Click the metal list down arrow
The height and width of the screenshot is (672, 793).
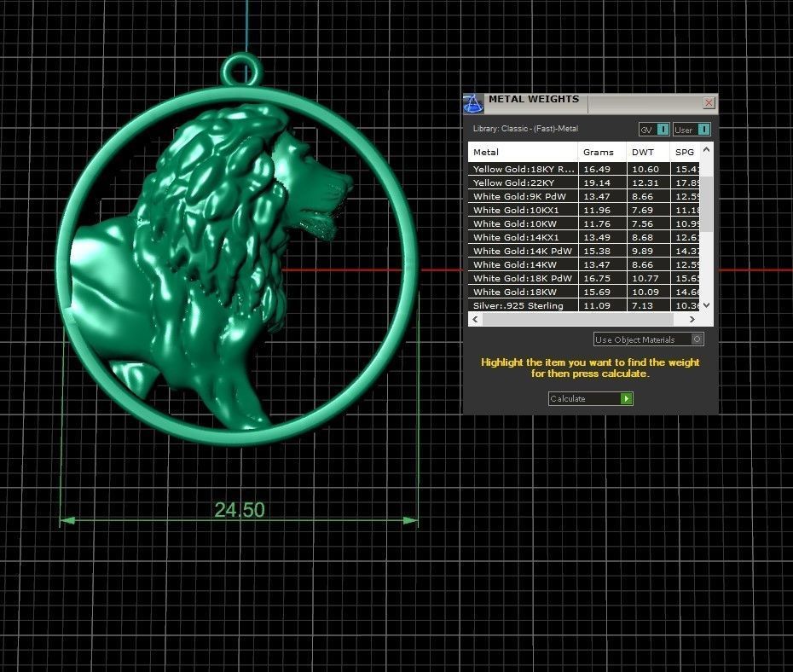(x=707, y=305)
